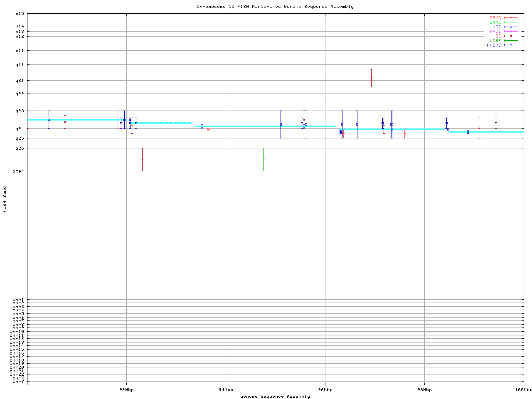Click the chr1 row label

pyautogui.click(x=18, y=300)
